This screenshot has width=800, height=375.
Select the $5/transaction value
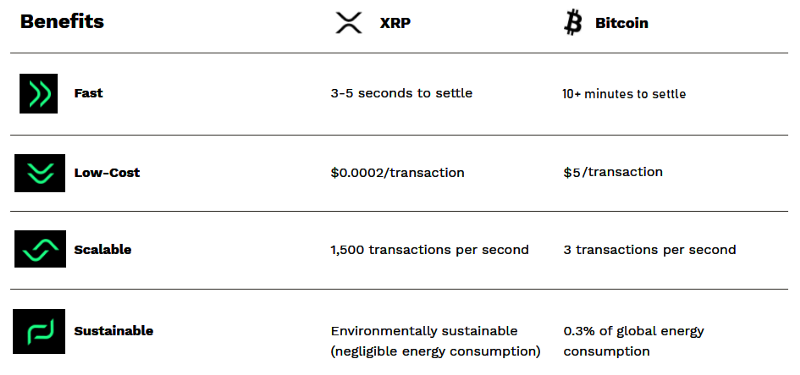coord(613,172)
